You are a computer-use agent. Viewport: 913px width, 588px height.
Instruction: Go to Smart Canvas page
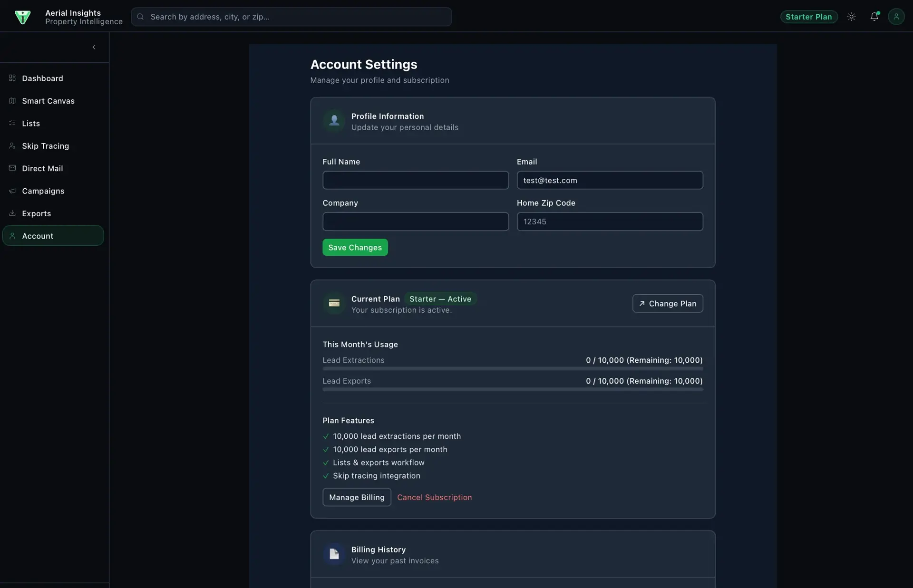(53, 101)
